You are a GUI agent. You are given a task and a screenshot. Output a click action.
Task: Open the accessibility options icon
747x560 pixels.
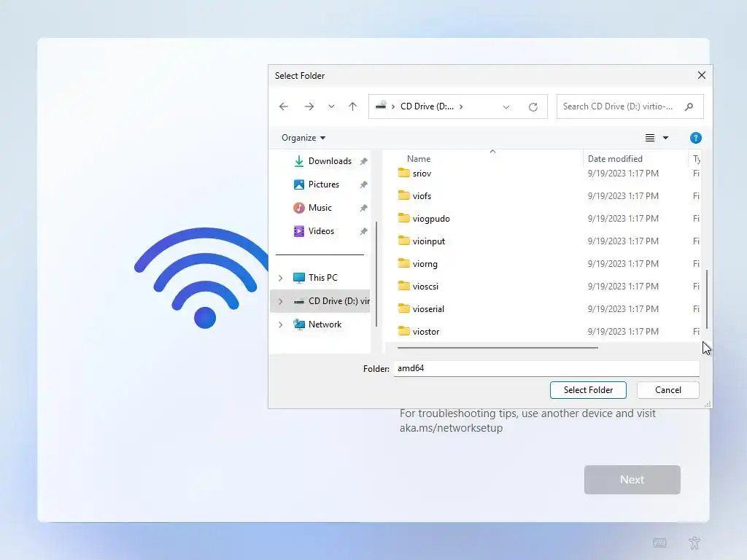(694, 542)
